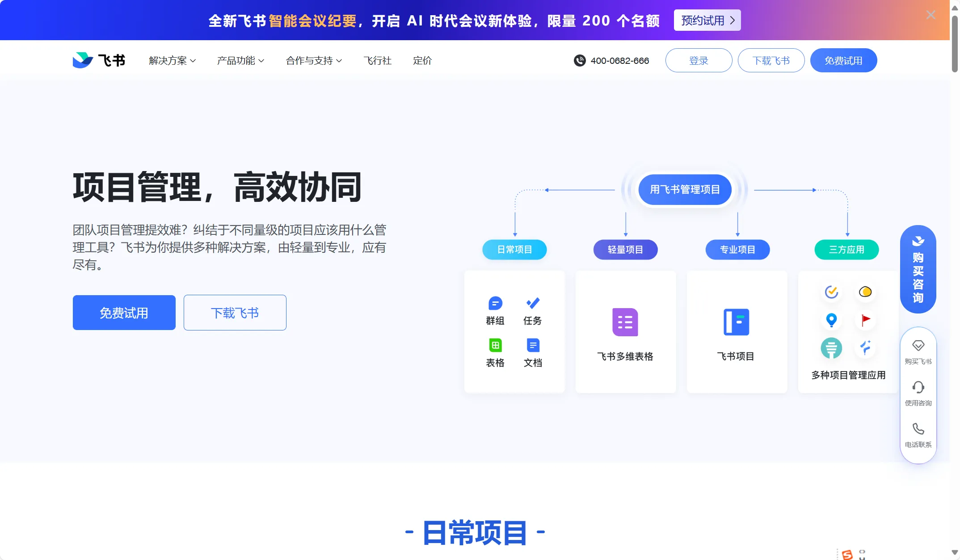
Task: Click the Sogou input method tray icon
Action: [847, 554]
